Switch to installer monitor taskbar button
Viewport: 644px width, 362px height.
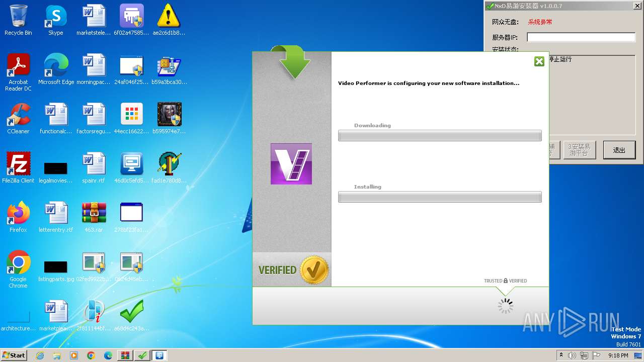[x=159, y=355]
